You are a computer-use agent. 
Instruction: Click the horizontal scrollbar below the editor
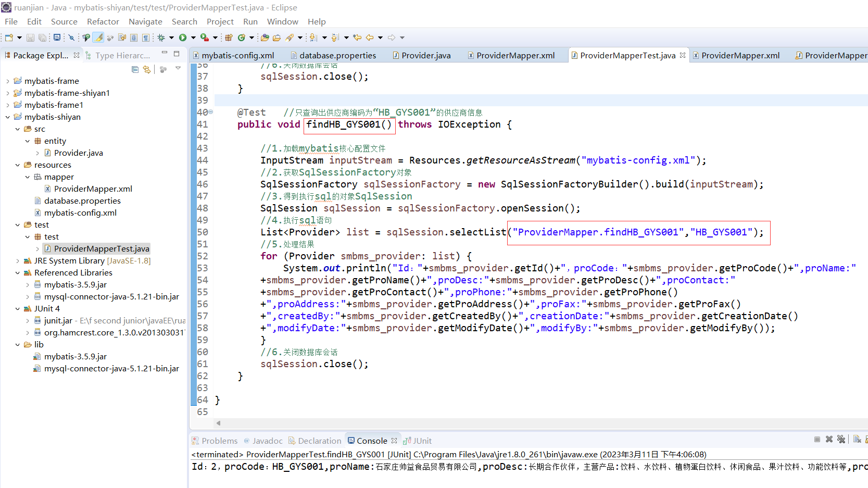tap(469, 423)
